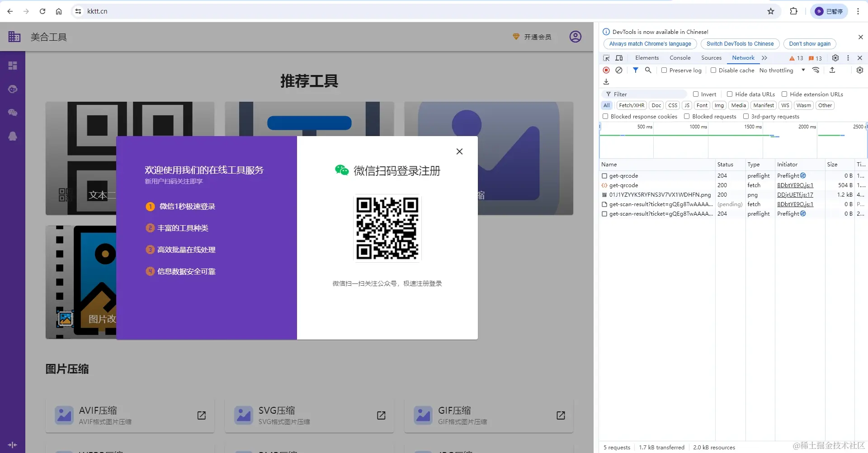The image size is (868, 453).
Task: Check the Invert filter option
Action: tap(695, 94)
